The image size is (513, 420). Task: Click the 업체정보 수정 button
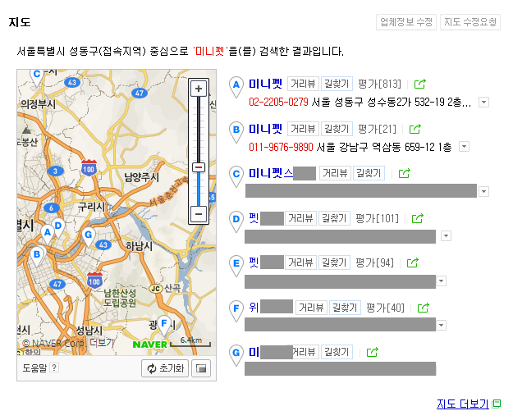click(x=406, y=22)
